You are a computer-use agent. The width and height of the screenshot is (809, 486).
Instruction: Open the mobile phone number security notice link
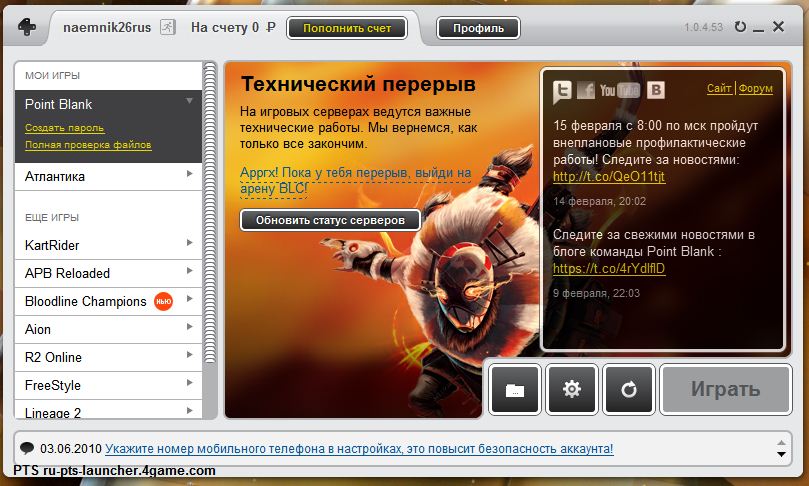[x=359, y=449]
